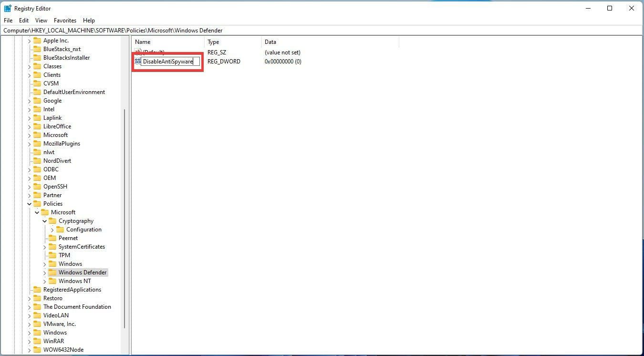Expand the Google key
Image resolution: width=644 pixels, height=356 pixels.
tap(29, 101)
